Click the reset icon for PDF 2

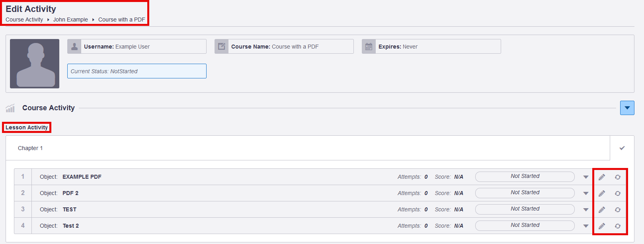[x=618, y=193]
